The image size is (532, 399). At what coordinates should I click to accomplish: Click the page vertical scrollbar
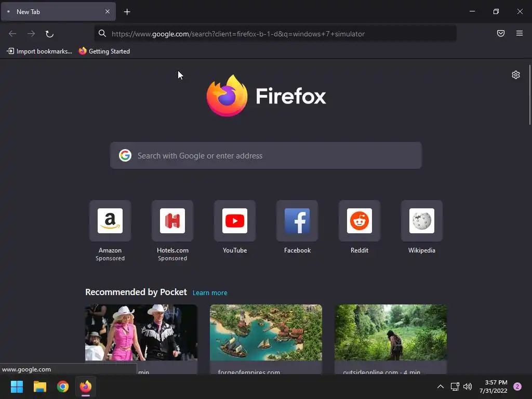(529, 95)
